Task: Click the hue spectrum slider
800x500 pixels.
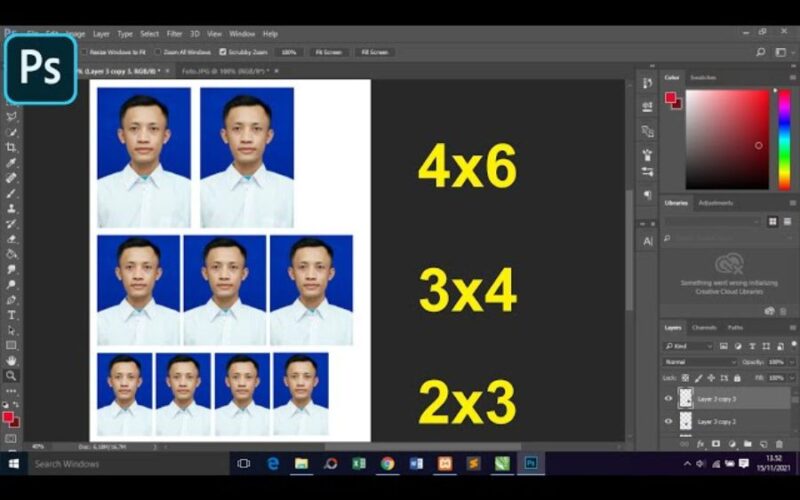Action: coord(784,139)
